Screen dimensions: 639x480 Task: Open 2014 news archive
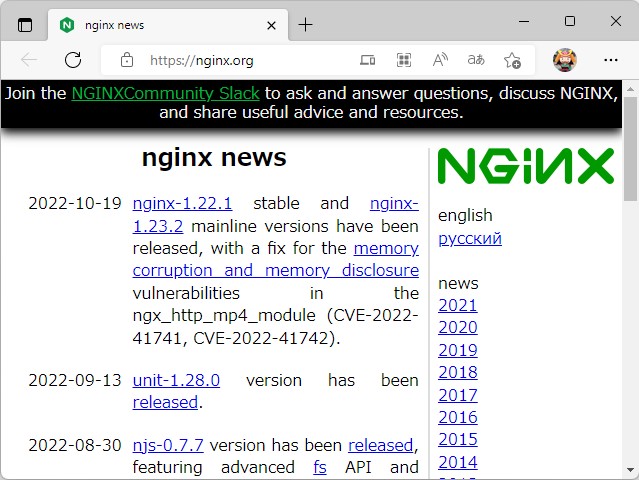tap(458, 462)
